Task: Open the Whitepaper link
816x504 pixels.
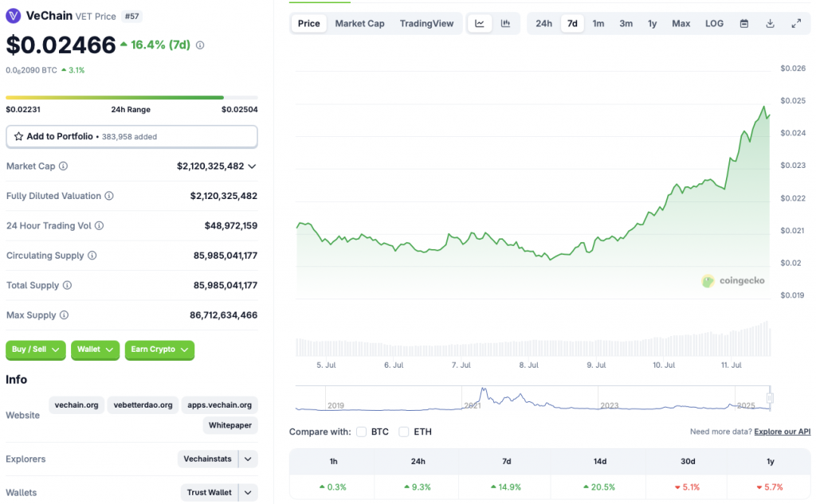Action: point(230,425)
